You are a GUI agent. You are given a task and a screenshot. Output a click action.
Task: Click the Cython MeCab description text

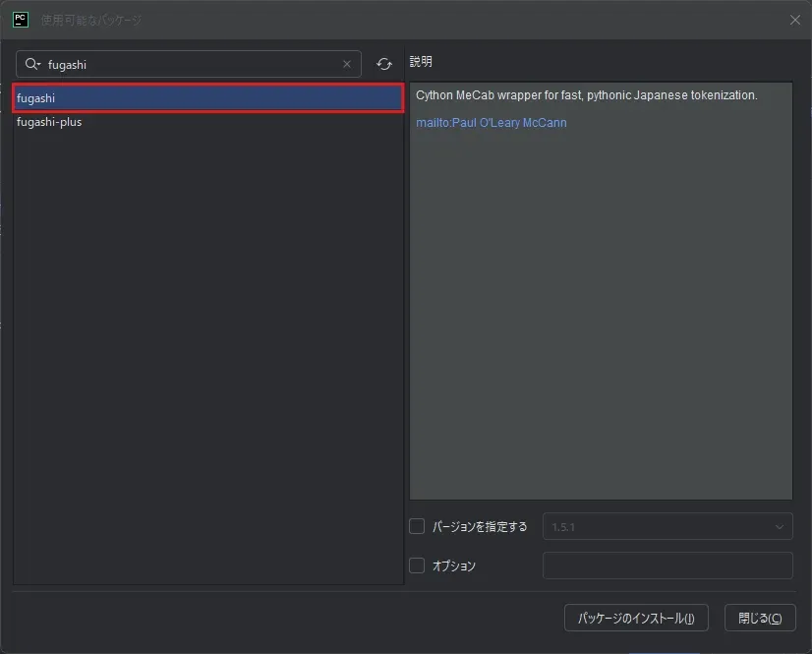pyautogui.click(x=586, y=95)
